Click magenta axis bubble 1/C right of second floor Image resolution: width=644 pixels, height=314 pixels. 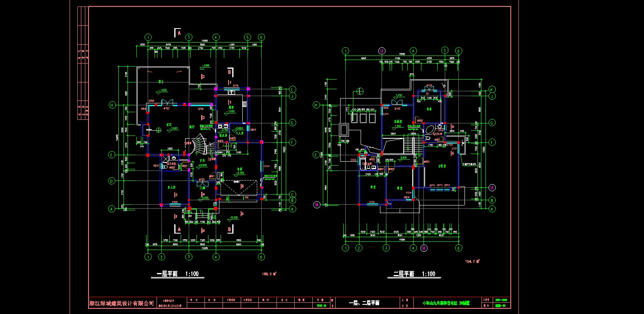point(492,188)
